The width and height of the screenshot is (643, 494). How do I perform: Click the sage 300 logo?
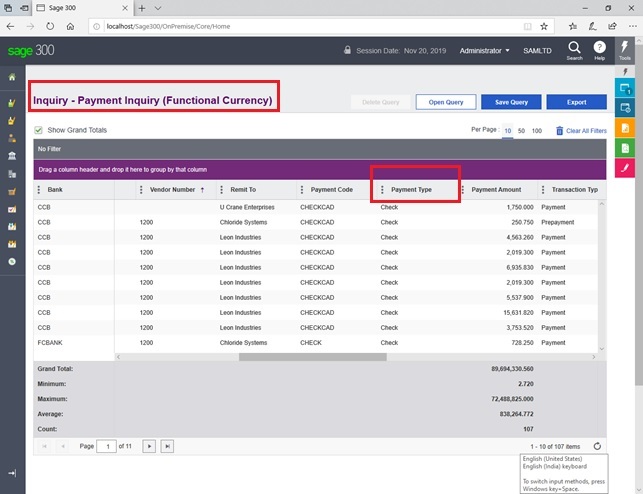click(31, 50)
